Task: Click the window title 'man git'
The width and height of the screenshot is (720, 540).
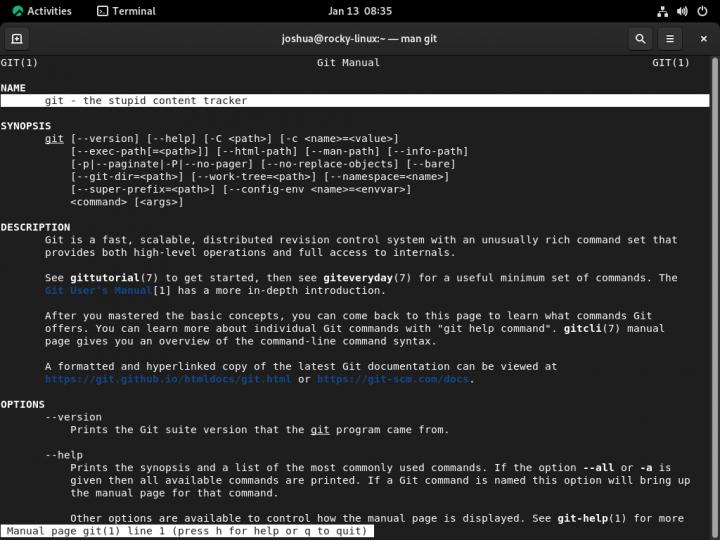Action: click(x=359, y=39)
